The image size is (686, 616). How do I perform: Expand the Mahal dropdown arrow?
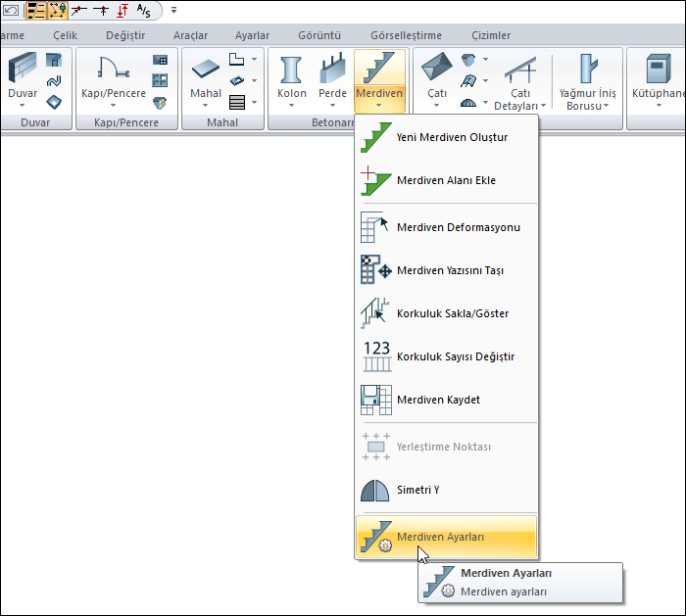[x=205, y=106]
